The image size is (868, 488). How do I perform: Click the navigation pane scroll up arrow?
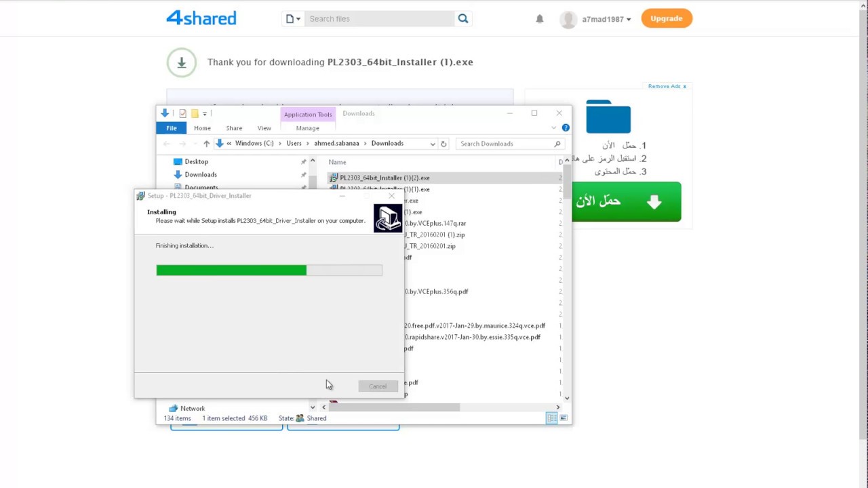[313, 161]
